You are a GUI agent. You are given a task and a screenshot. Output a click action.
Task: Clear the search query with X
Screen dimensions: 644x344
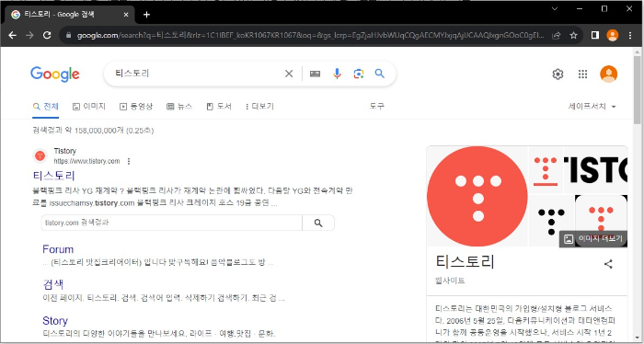pos(289,74)
